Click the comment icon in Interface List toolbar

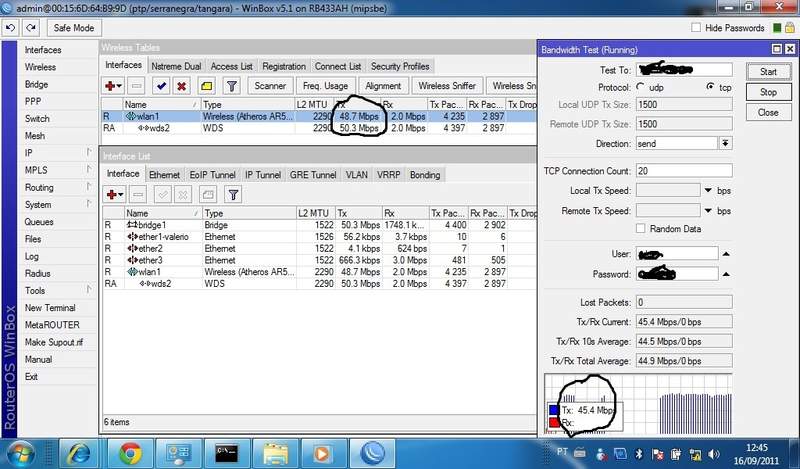pyautogui.click(x=208, y=194)
